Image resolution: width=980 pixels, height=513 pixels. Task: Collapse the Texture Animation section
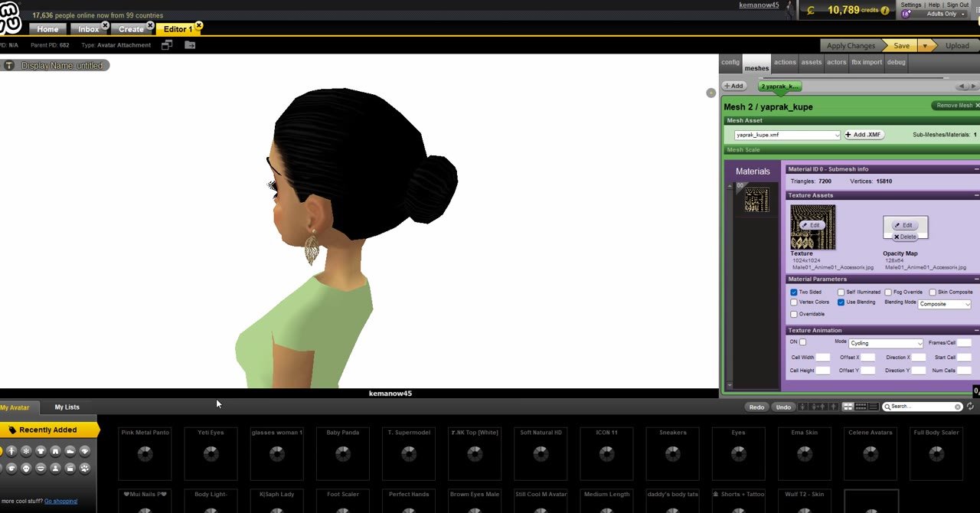click(976, 331)
